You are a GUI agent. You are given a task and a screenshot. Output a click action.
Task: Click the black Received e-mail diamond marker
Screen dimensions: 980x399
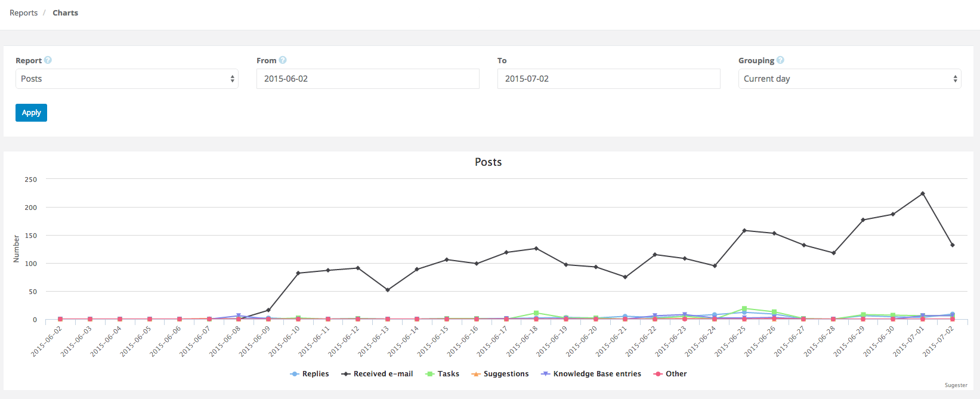[x=345, y=373]
